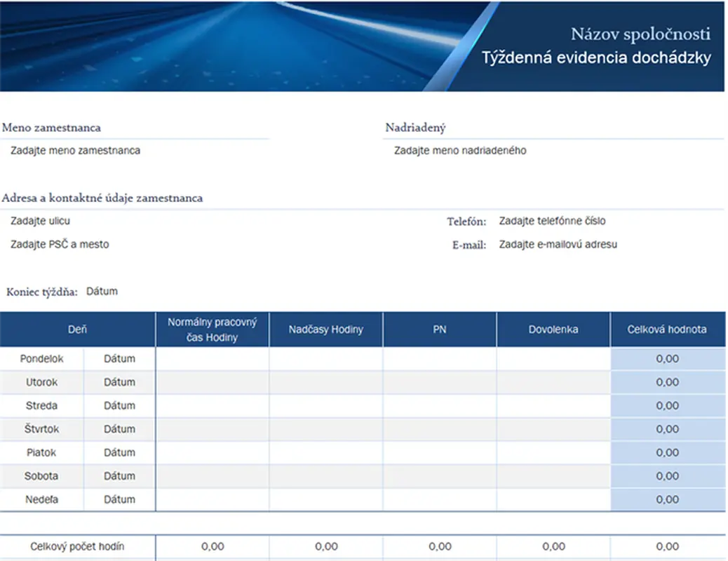Select the 0,00 total in the Piatok row

(x=668, y=452)
